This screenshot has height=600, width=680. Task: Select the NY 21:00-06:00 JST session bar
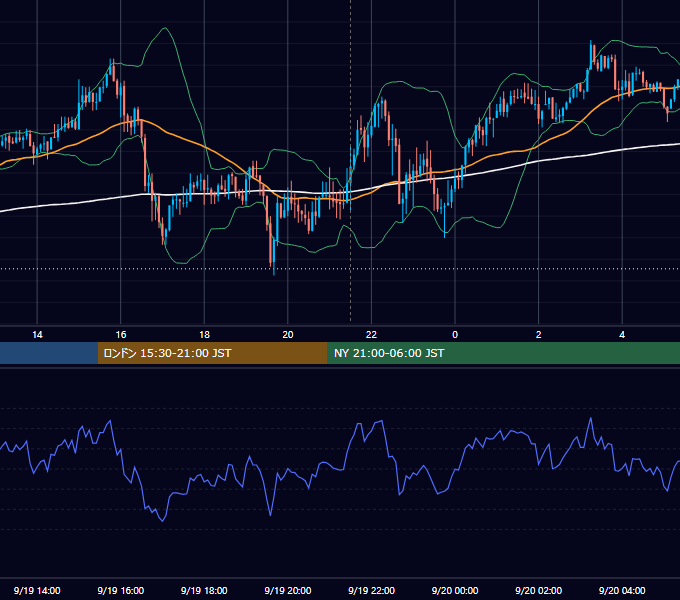pyautogui.click(x=503, y=353)
